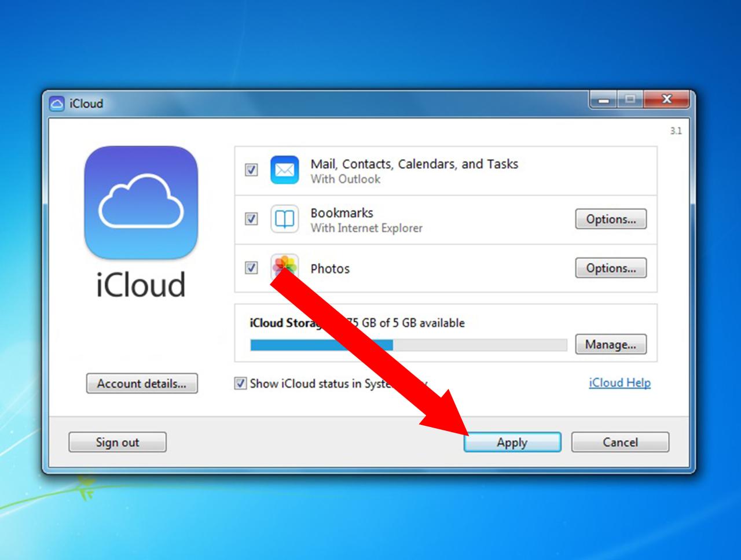Viewport: 741px width, 560px height.
Task: Click the 'With Outlook' subtitle
Action: coord(346,179)
